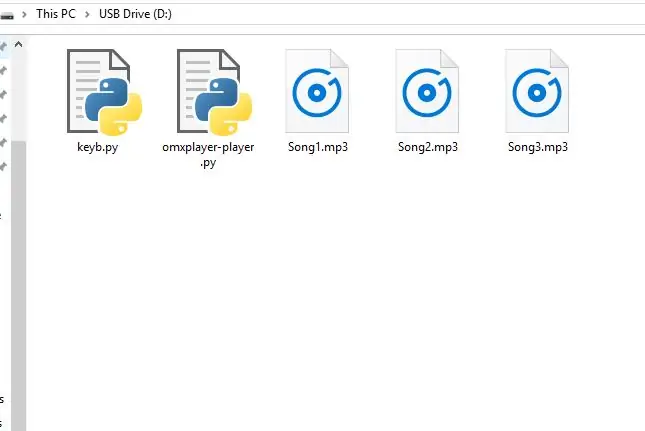Expand the chevron before This PC breadcrumb
Viewport: 645px width, 431px height.
(24, 14)
